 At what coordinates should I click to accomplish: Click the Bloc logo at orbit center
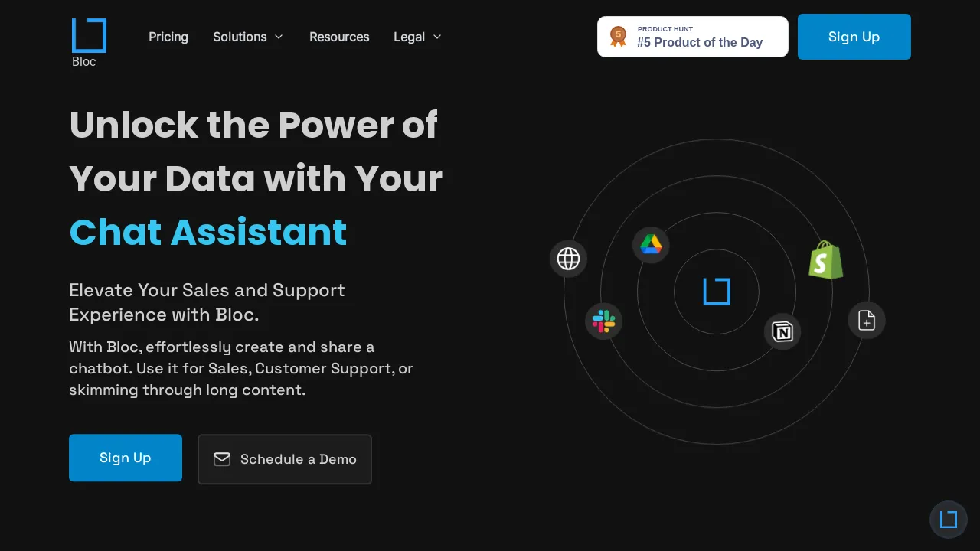click(x=717, y=292)
